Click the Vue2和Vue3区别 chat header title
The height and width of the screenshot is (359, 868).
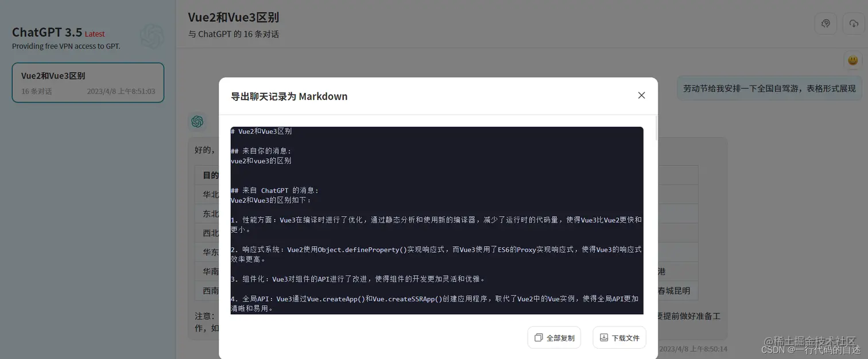[234, 17]
